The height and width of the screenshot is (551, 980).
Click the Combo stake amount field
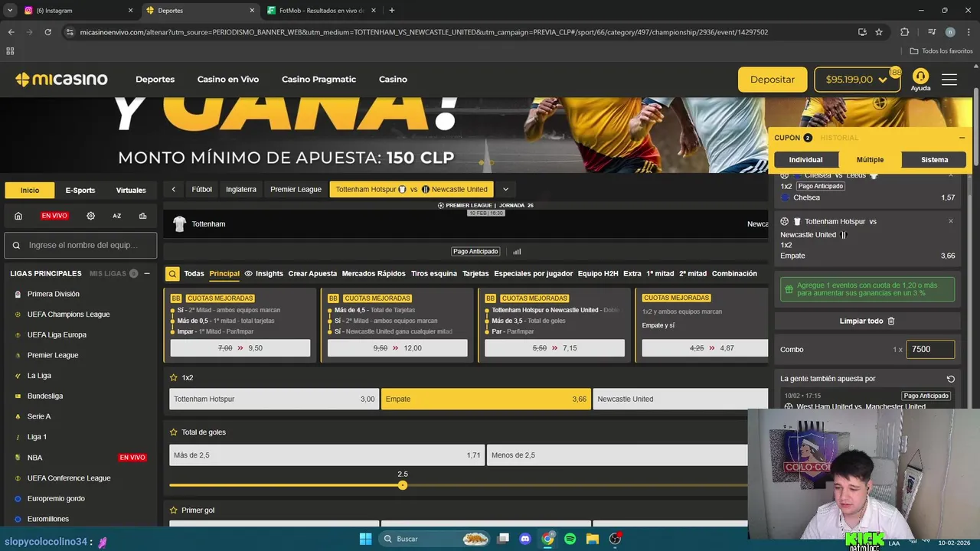point(930,349)
